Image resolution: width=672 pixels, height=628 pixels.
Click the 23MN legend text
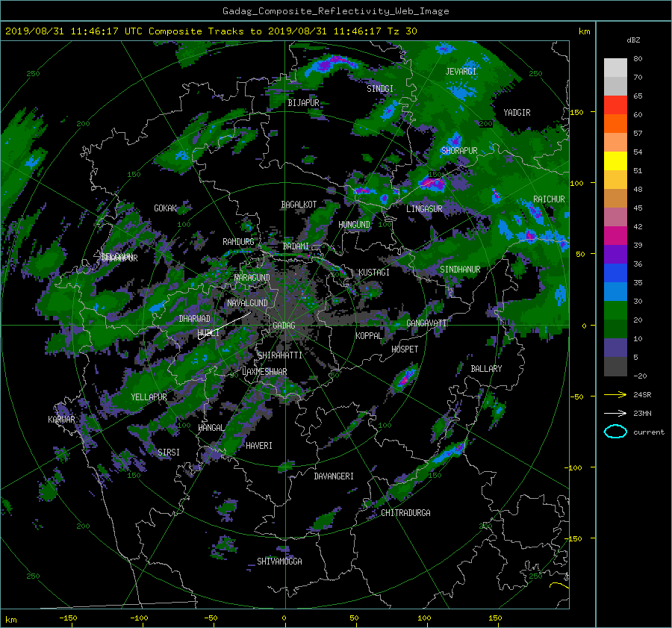pyautogui.click(x=642, y=413)
